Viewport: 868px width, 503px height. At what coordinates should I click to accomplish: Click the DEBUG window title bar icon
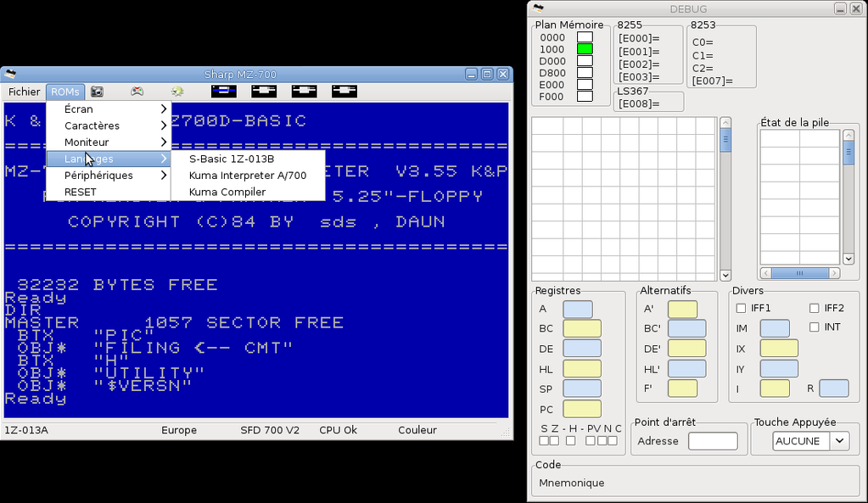[x=535, y=8]
